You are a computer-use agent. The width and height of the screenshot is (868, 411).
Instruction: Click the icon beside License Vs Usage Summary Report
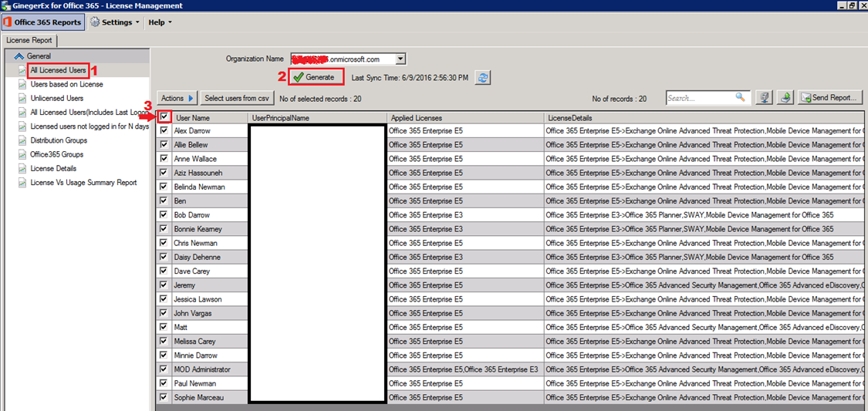pyautogui.click(x=22, y=183)
